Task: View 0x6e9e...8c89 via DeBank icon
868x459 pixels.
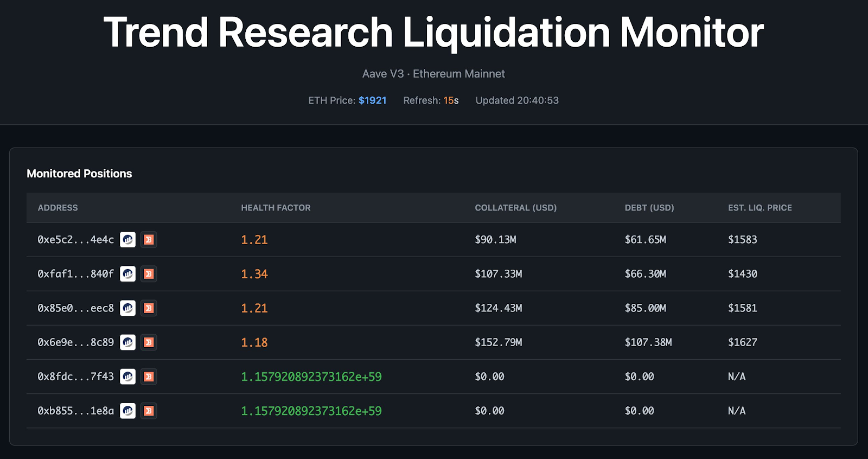Action: click(149, 342)
